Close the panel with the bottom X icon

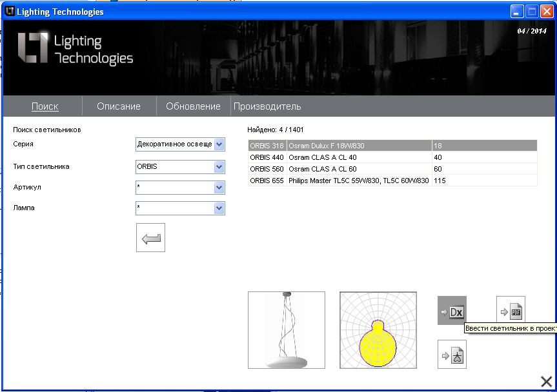click(x=546, y=381)
